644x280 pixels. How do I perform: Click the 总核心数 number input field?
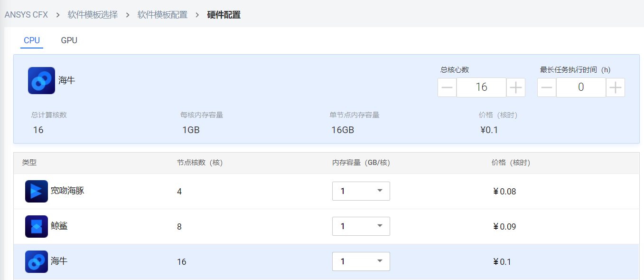click(x=481, y=87)
